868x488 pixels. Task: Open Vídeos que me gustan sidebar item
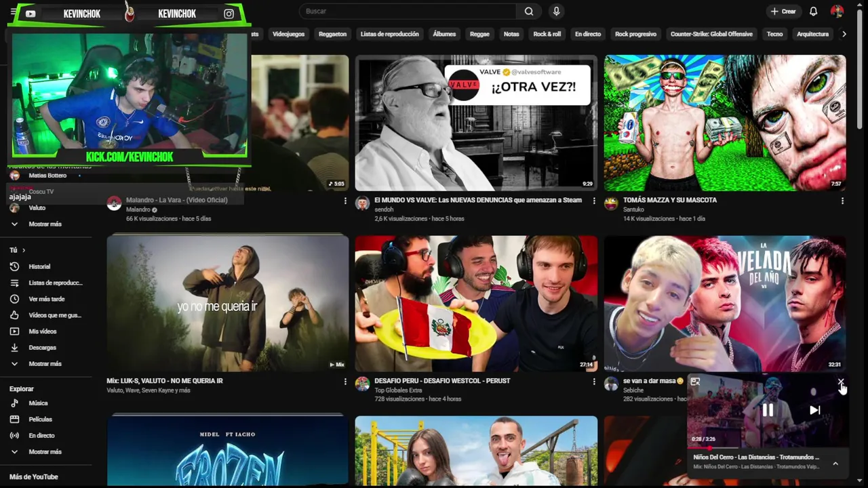(x=46, y=315)
